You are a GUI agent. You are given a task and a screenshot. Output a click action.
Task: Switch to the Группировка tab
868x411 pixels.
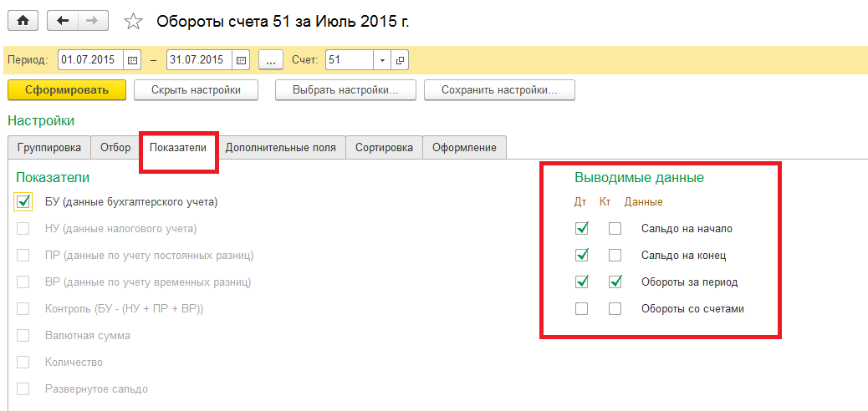[49, 148]
